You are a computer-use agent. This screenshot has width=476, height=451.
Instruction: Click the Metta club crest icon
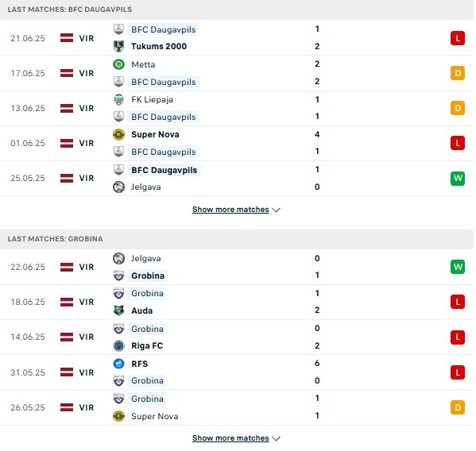tap(118, 64)
